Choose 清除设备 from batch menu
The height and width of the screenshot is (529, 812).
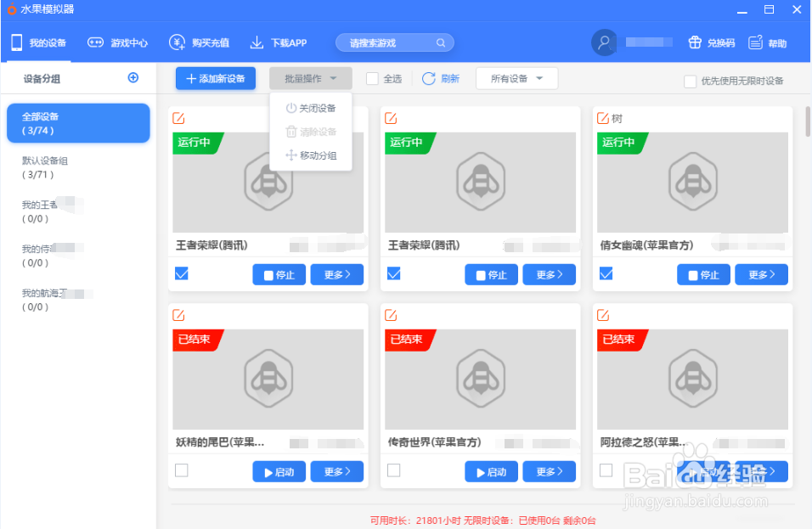point(311,132)
